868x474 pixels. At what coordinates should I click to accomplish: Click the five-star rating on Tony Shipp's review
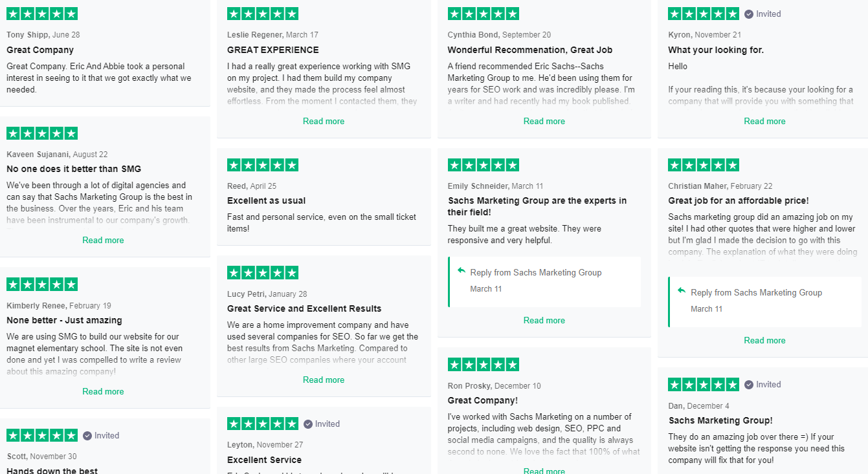click(42, 14)
